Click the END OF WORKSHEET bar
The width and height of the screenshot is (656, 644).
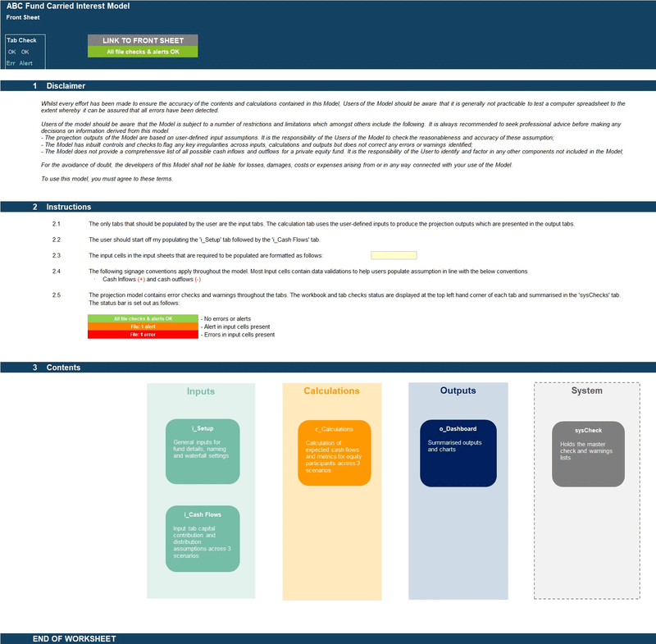click(74, 638)
